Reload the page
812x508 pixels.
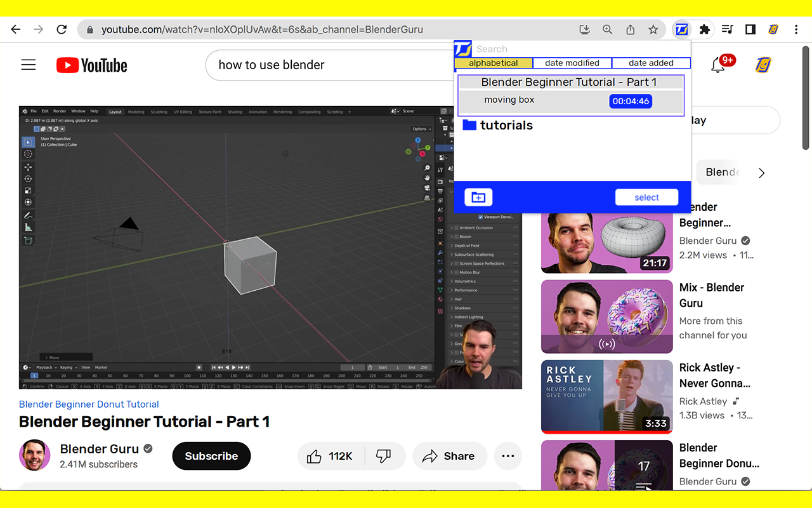(62, 29)
